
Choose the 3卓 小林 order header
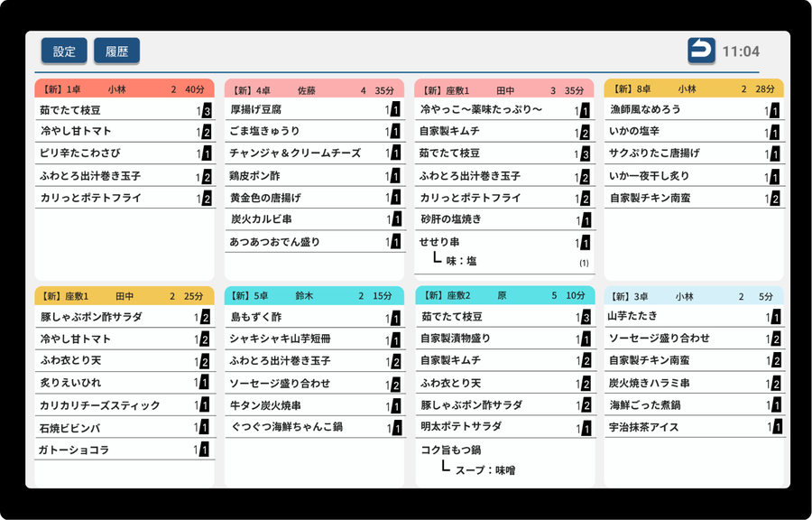694,296
